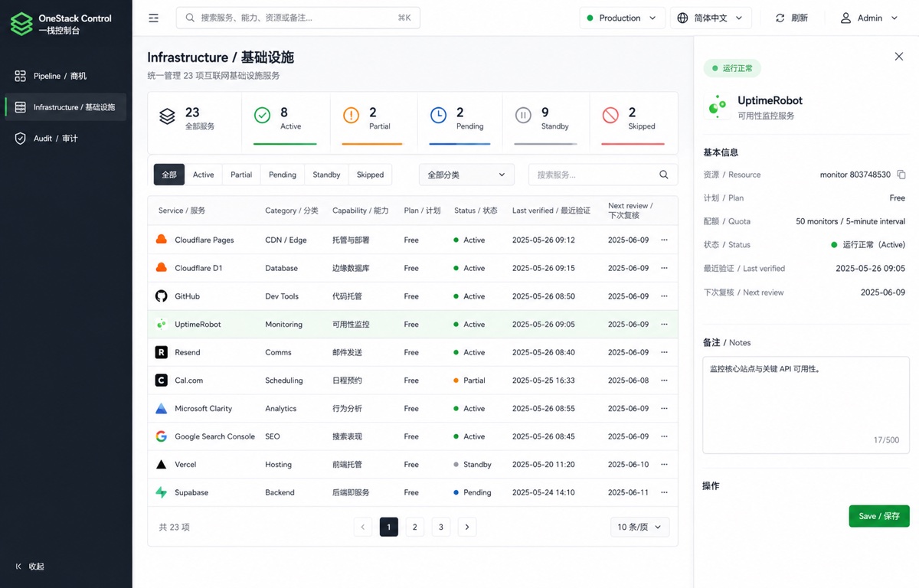Click the Microsoft Clarity service icon
Image resolution: width=919 pixels, height=588 pixels.
point(162,408)
